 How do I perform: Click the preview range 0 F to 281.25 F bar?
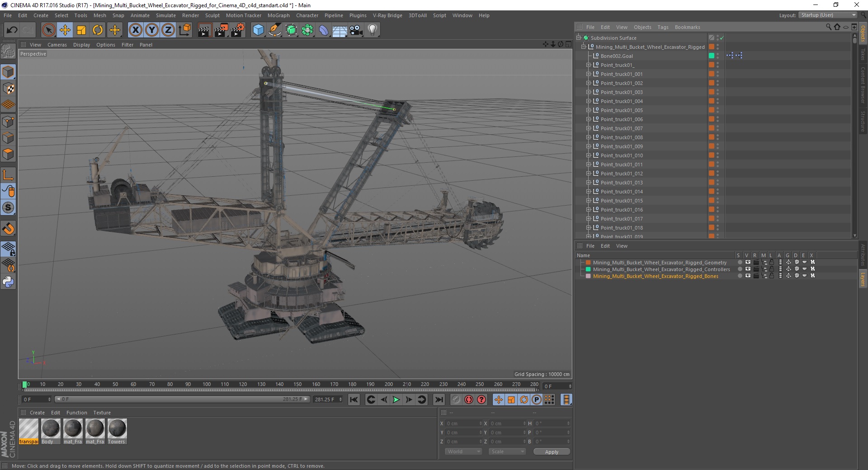(x=182, y=399)
